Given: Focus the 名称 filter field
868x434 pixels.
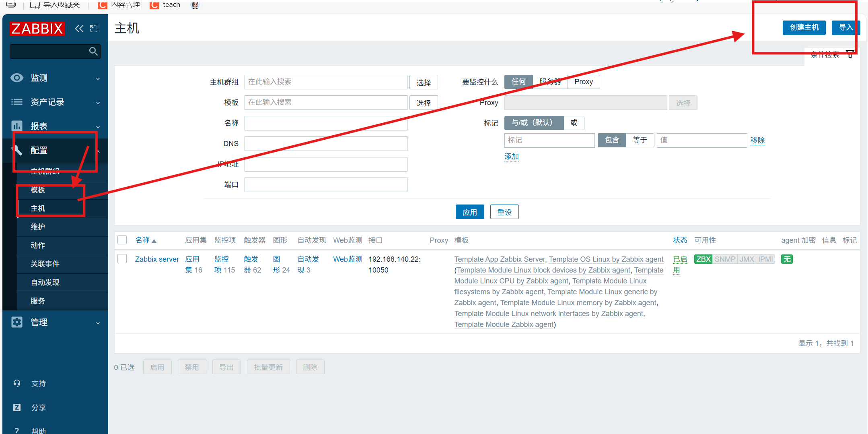Looking at the screenshot, I should [326, 123].
